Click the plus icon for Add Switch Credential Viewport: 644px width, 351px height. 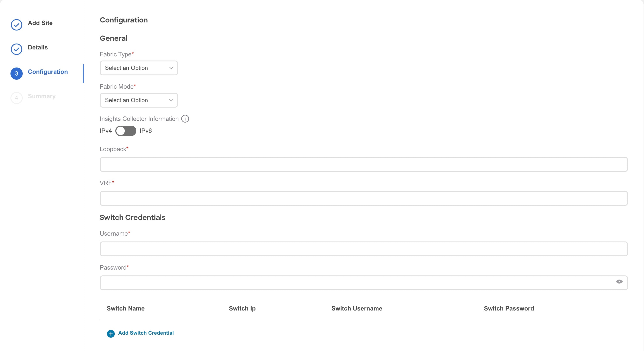[x=111, y=334]
